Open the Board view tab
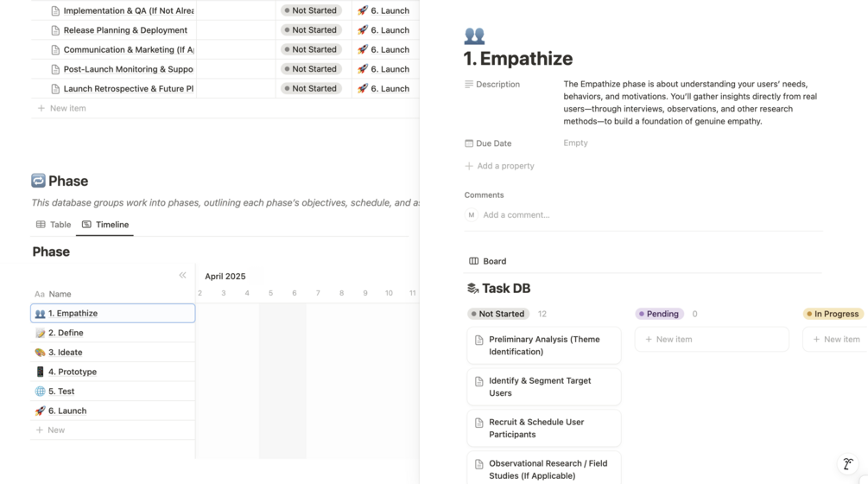This screenshot has height=484, width=868. point(488,261)
